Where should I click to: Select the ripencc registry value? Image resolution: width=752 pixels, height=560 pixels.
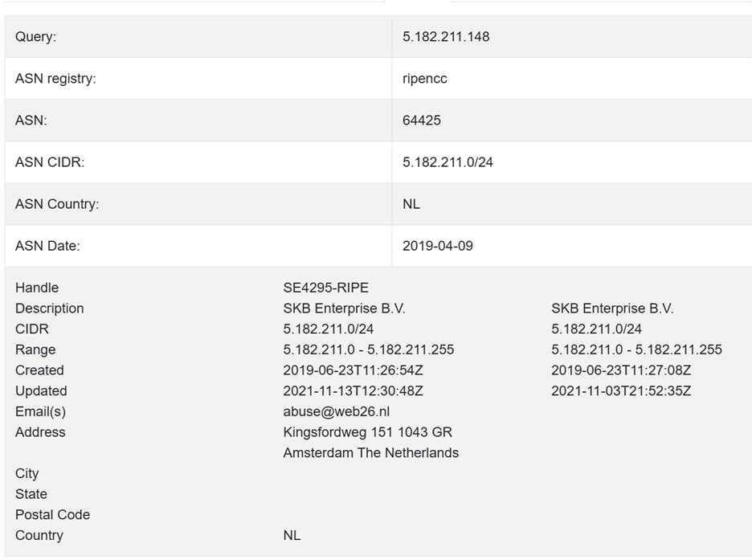(x=425, y=79)
